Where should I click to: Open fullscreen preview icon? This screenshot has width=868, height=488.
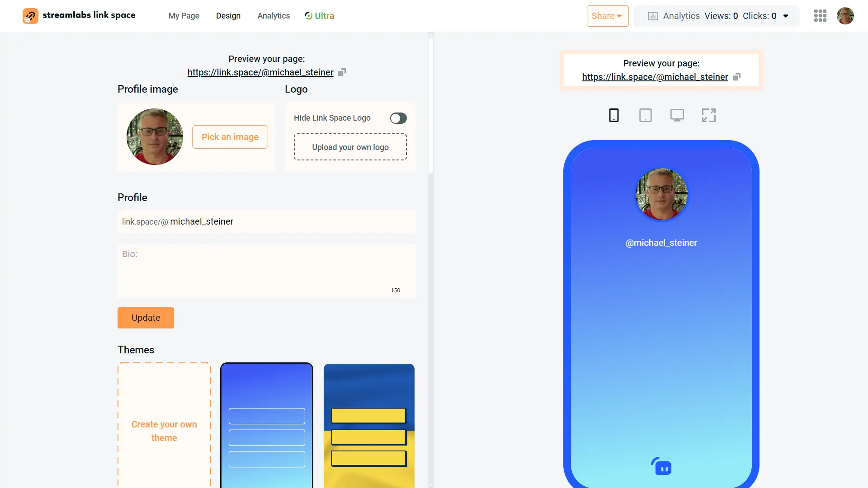tap(709, 115)
